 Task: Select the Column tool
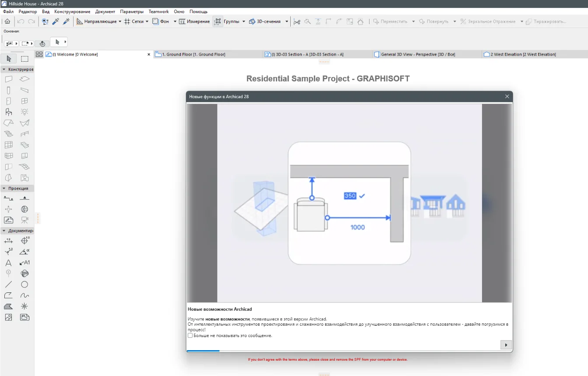(x=8, y=90)
